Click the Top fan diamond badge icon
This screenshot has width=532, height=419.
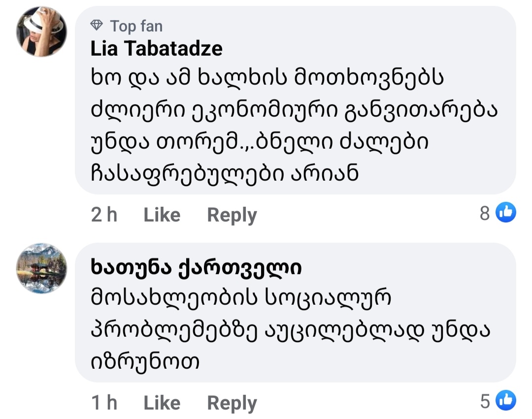click(x=97, y=26)
